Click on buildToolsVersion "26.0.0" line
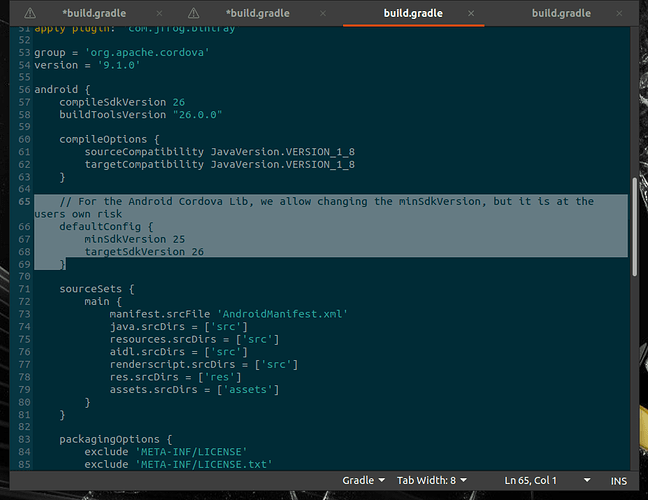This screenshot has height=500, width=648. pos(141,114)
